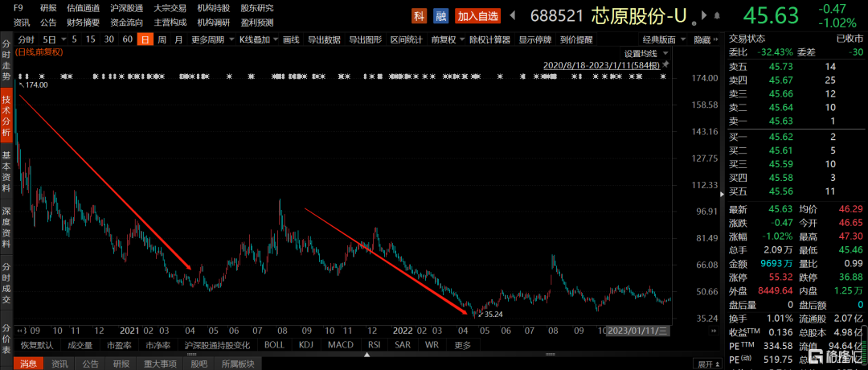Open 沪深股通 menu item

(x=126, y=8)
